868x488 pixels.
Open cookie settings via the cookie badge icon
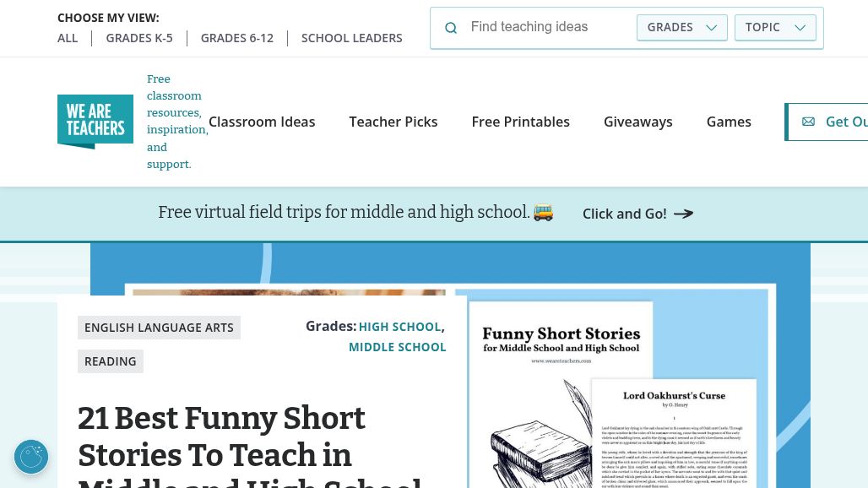31,457
